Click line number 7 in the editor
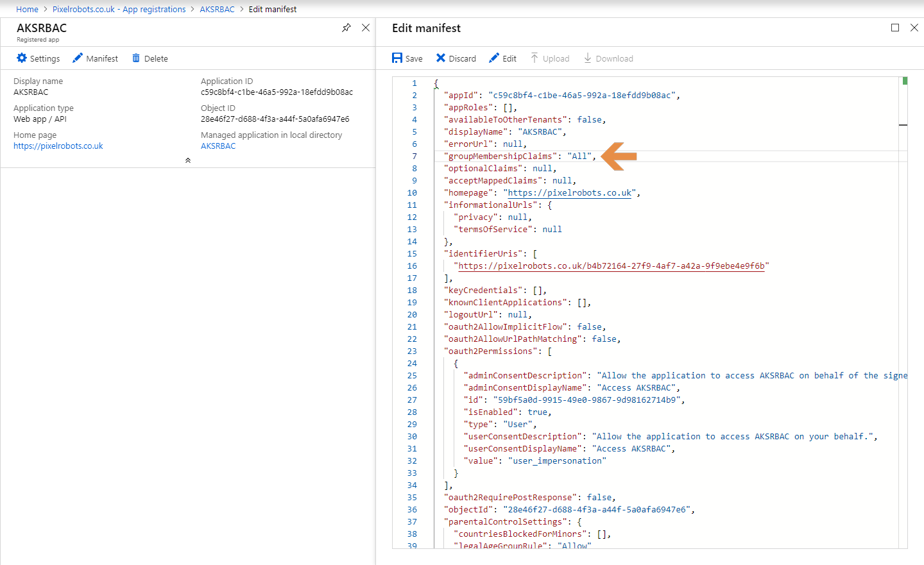Screen dimensions: 924x565 click(415, 156)
